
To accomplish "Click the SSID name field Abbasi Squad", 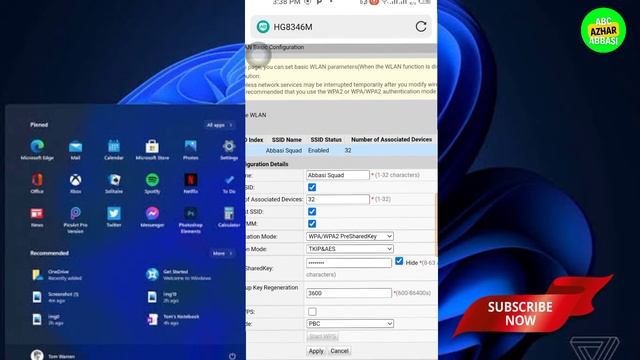I will (338, 175).
